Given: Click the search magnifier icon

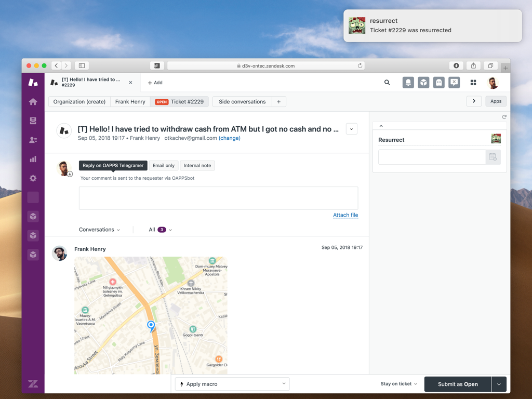Looking at the screenshot, I should point(387,83).
